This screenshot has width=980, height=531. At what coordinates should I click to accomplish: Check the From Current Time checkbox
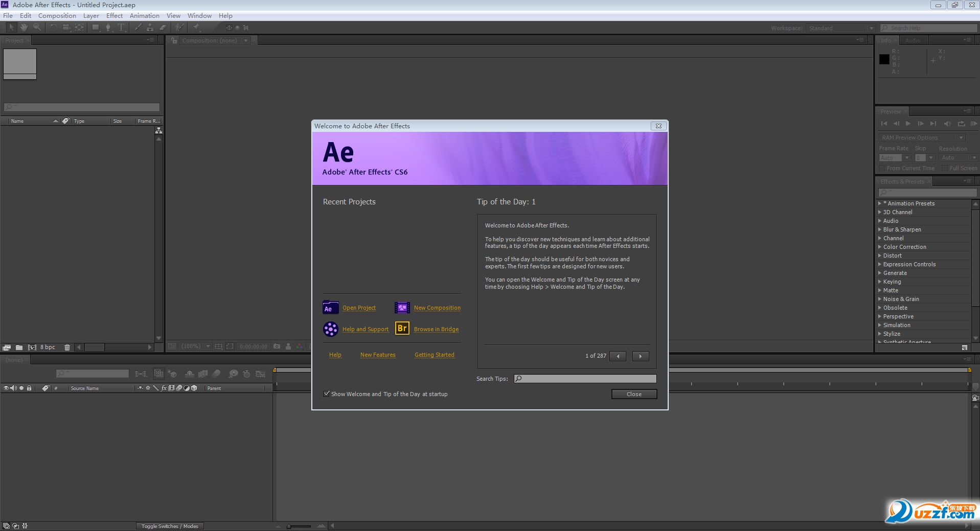pyautogui.click(x=882, y=168)
